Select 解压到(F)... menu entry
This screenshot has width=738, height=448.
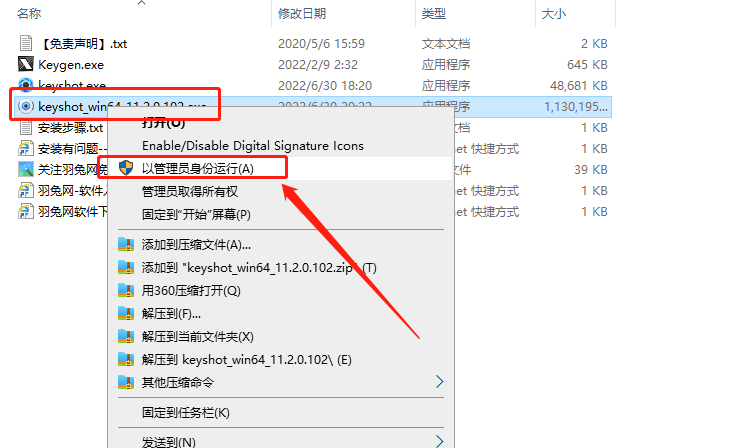[171, 314]
